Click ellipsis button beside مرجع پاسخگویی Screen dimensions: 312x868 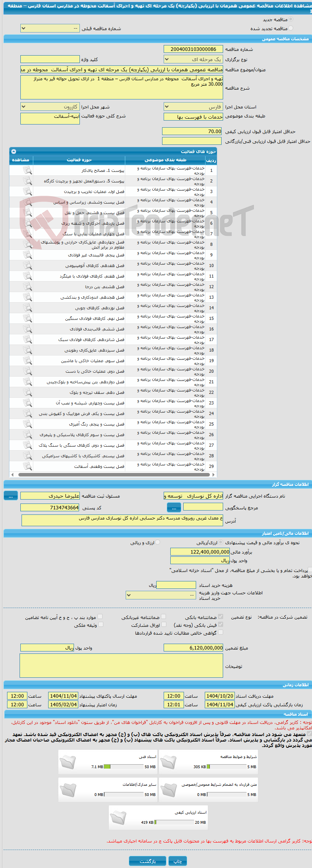pyautogui.click(x=174, y=507)
